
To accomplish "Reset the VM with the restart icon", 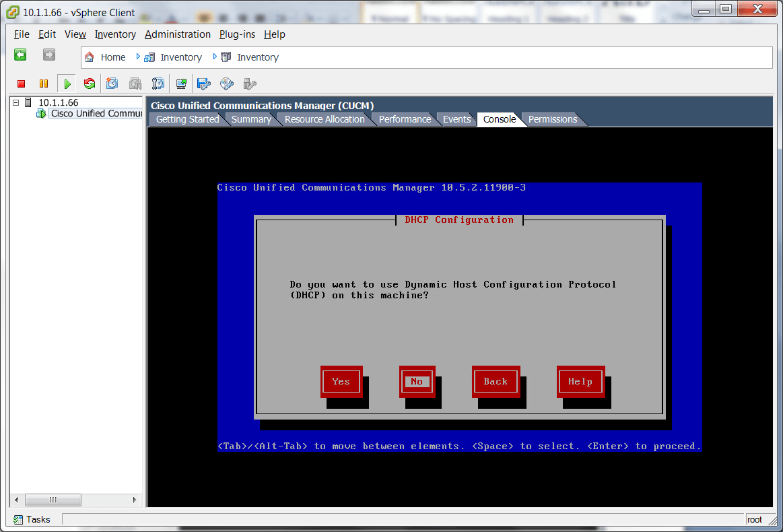I will point(90,84).
